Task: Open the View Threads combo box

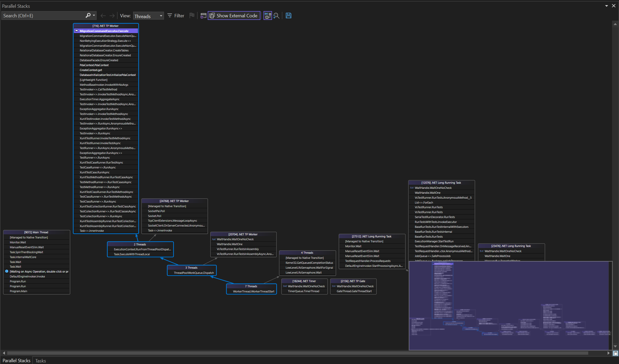Action: (x=148, y=16)
